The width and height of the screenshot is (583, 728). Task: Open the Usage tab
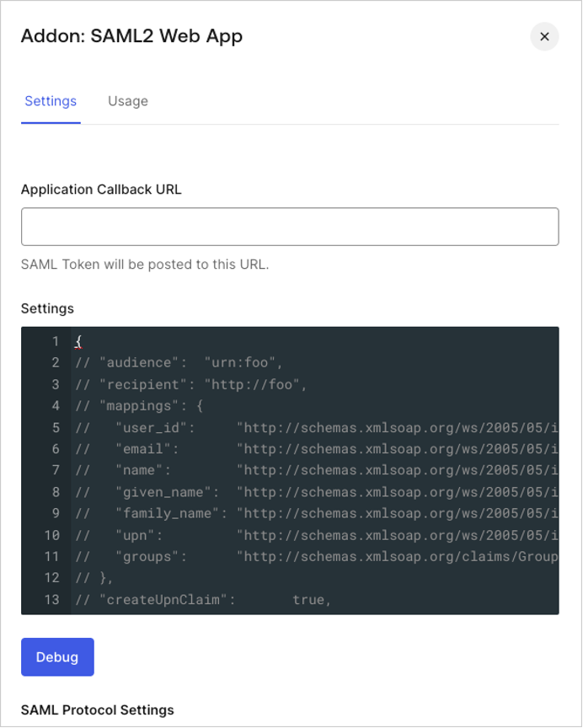point(128,101)
